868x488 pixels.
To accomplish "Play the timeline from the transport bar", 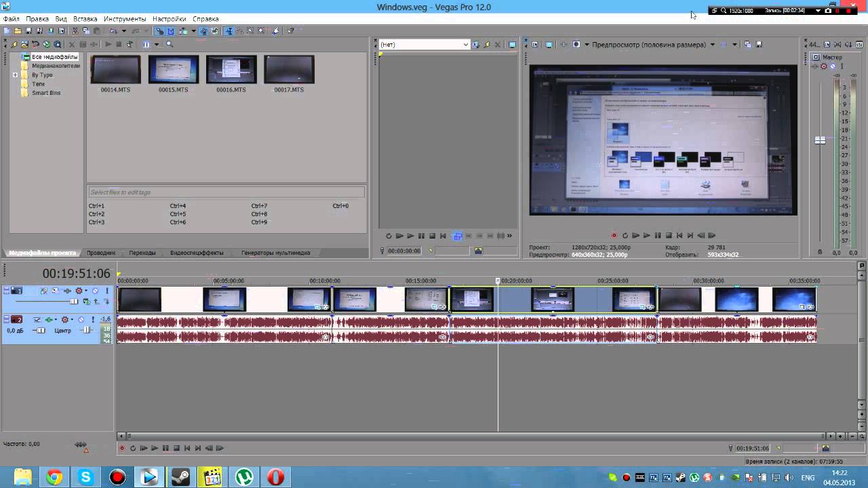I will click(x=155, y=448).
